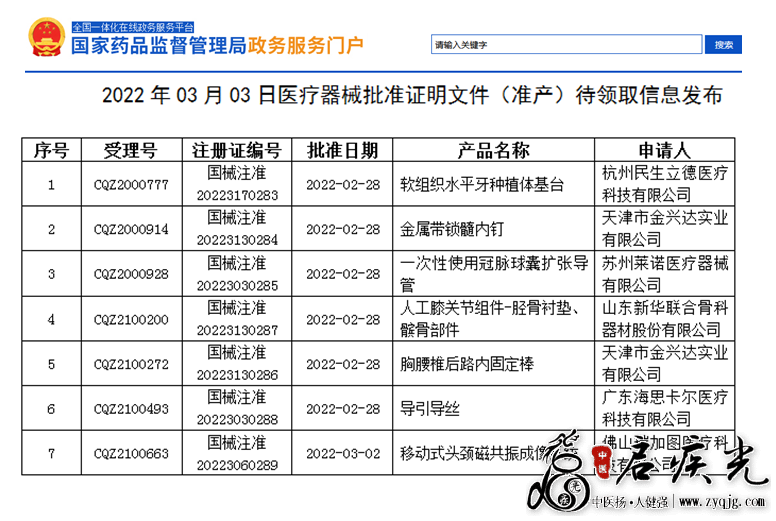Click applicant 苏州莱诺医疗器械有限公司
776x521 pixels.
[x=664, y=274]
